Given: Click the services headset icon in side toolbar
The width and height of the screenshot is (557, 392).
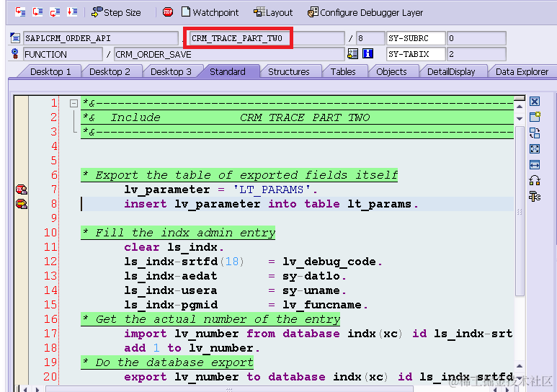Looking at the screenshot, I should pos(534,181).
